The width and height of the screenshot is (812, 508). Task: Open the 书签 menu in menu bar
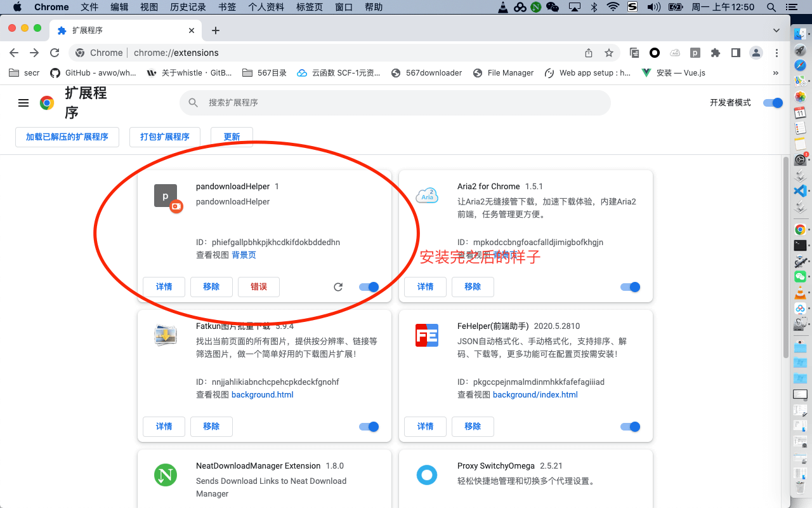tap(227, 7)
